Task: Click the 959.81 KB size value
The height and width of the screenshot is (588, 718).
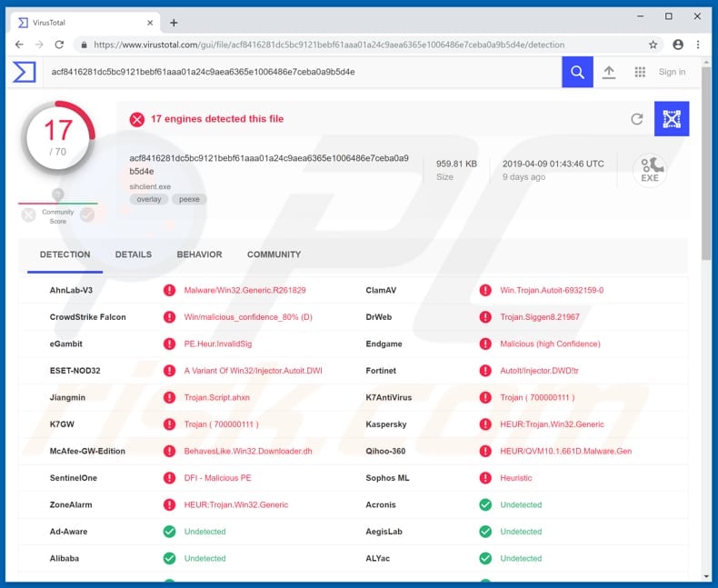Action: coord(456,164)
